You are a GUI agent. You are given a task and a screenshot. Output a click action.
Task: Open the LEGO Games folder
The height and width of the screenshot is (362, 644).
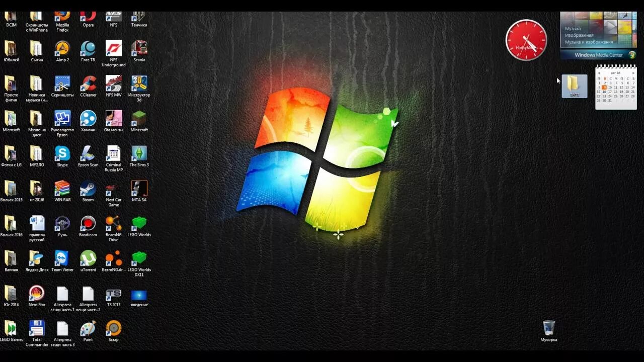[x=11, y=331]
